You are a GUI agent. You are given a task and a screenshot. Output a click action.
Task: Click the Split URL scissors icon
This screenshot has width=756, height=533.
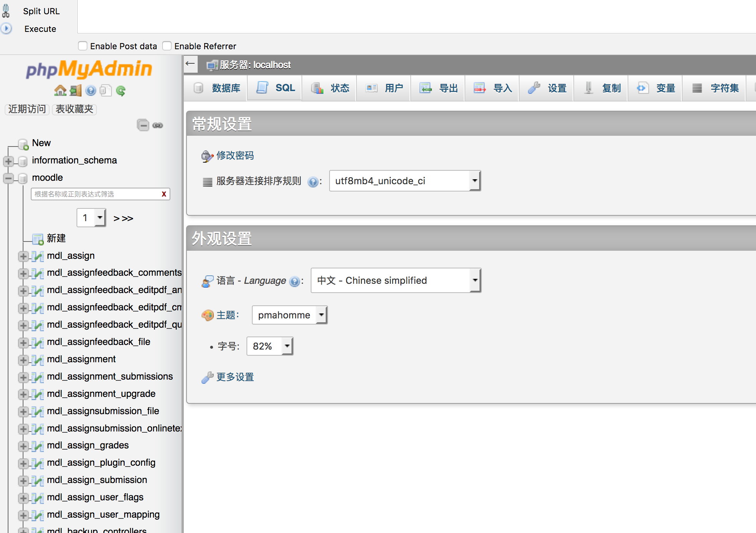(x=6, y=11)
